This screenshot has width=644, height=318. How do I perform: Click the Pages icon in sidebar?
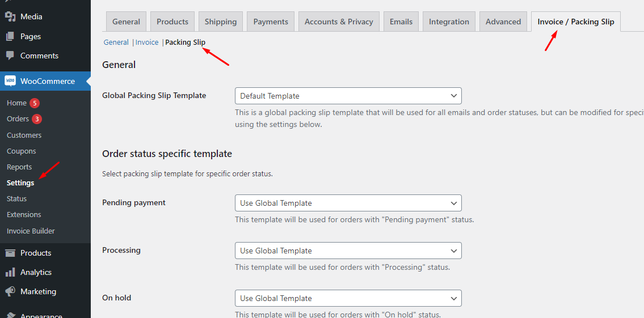coord(10,36)
